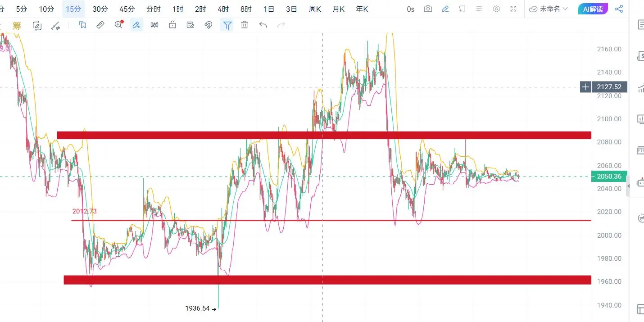Screen dimensions: 644x322
Task: Select the ruler measurement tool
Action: [x=100, y=25]
